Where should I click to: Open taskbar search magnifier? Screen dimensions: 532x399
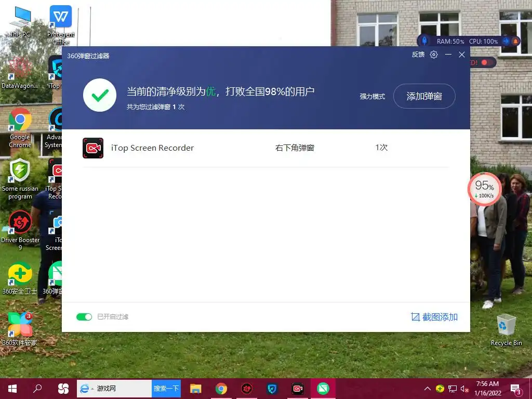pyautogui.click(x=37, y=389)
